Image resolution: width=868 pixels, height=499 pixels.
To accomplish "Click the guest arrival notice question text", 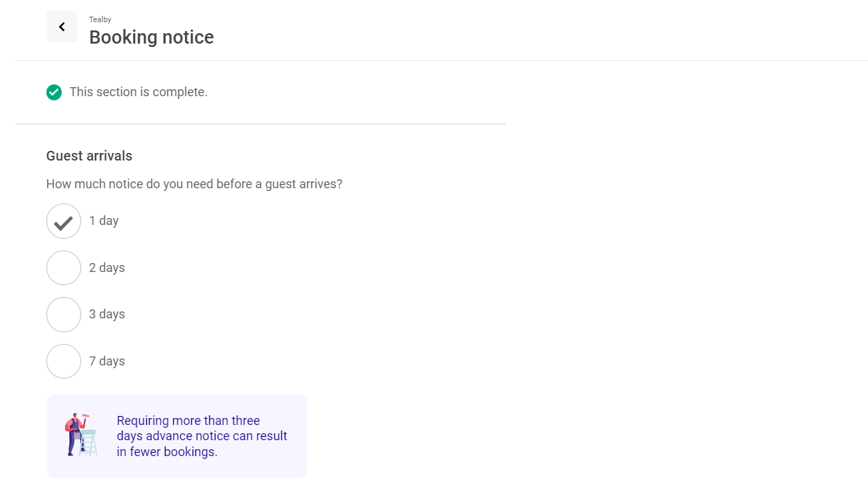I will pyautogui.click(x=194, y=184).
